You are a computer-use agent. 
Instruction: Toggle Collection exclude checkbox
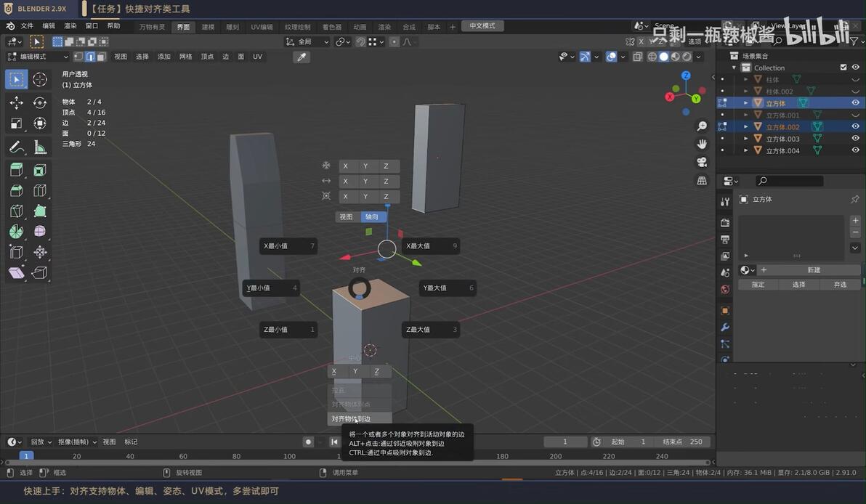coord(843,68)
